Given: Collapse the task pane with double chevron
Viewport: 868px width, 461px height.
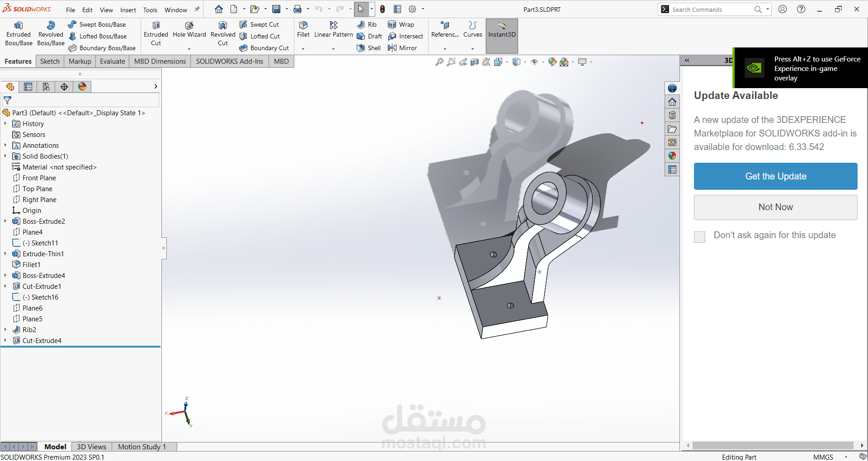Looking at the screenshot, I should coord(687,60).
